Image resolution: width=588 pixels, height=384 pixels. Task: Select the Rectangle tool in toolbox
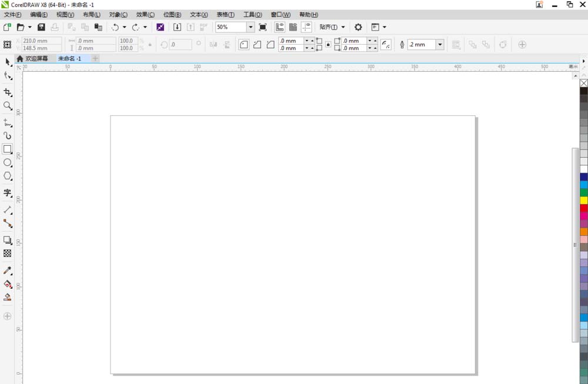point(8,149)
